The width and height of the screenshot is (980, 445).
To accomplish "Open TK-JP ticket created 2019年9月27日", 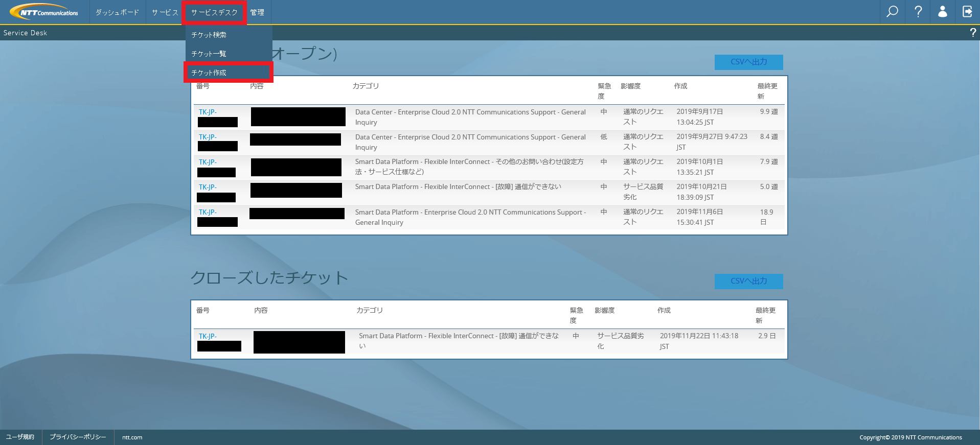I will [208, 137].
